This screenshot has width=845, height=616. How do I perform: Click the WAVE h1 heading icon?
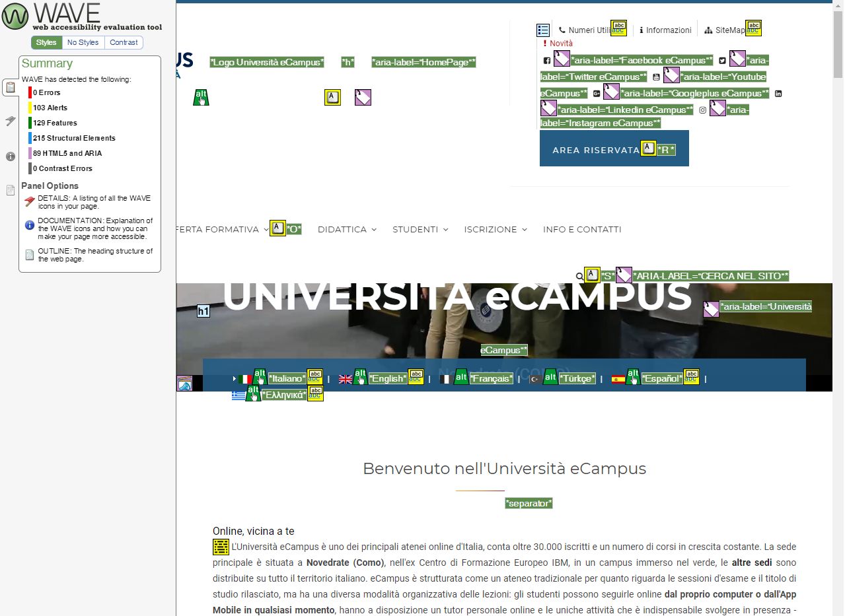pos(203,311)
